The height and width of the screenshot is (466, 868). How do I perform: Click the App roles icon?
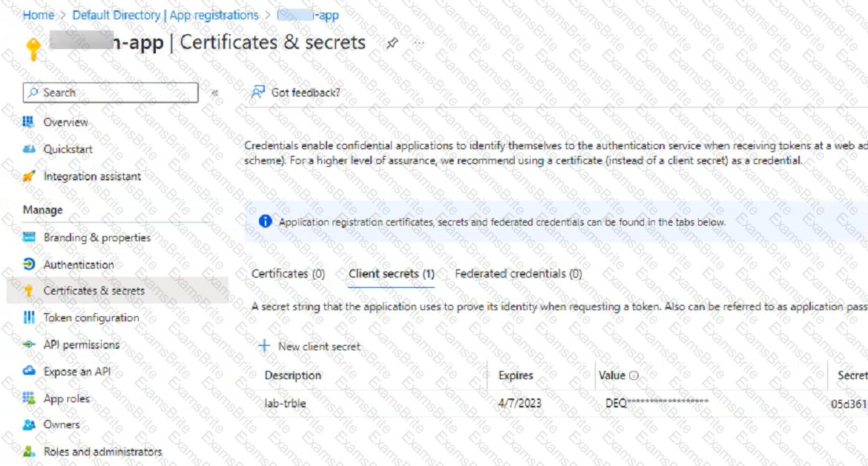(x=29, y=399)
